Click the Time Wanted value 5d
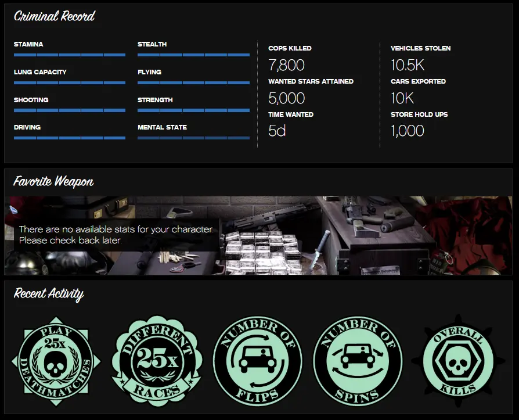Viewport: 519px width, 420px height. pos(277,131)
